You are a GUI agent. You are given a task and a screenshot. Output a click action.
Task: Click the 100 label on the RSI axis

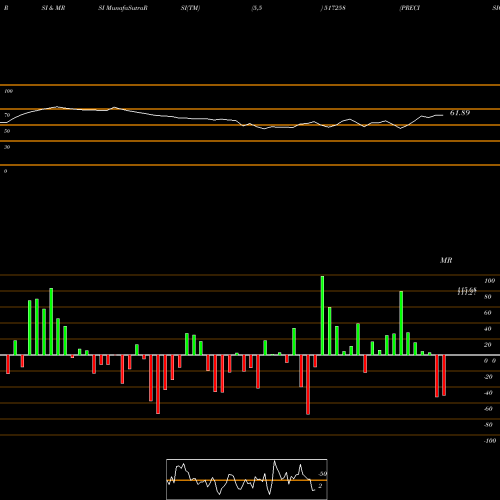[x=8, y=91]
